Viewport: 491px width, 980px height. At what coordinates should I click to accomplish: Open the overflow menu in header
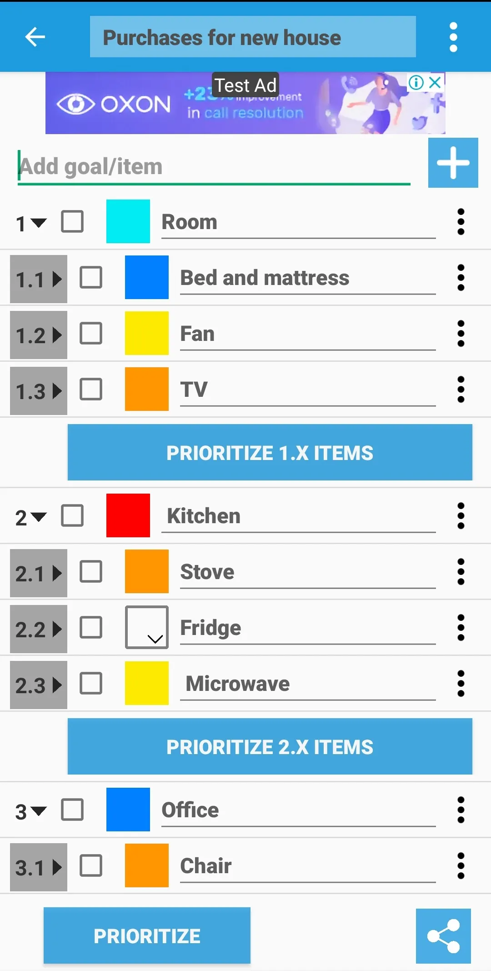(453, 37)
